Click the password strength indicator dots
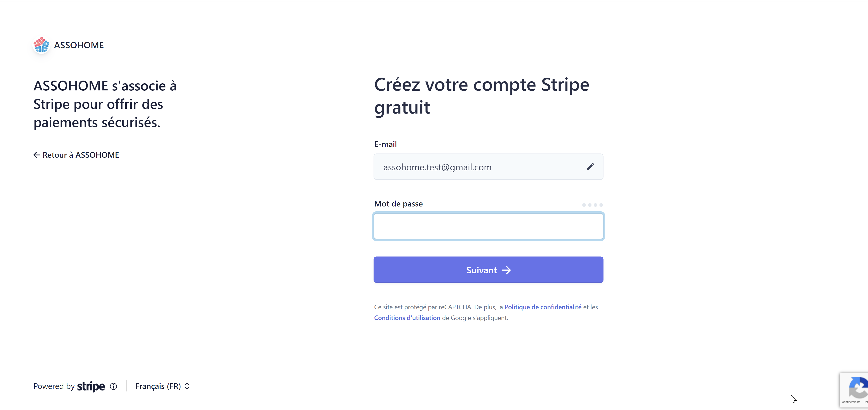The width and height of the screenshot is (868, 410). [592, 205]
